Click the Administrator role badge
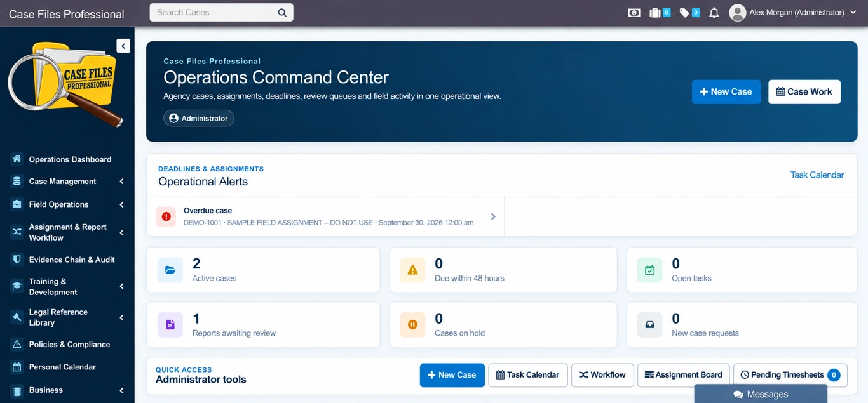This screenshot has height=403, width=868. (x=199, y=118)
